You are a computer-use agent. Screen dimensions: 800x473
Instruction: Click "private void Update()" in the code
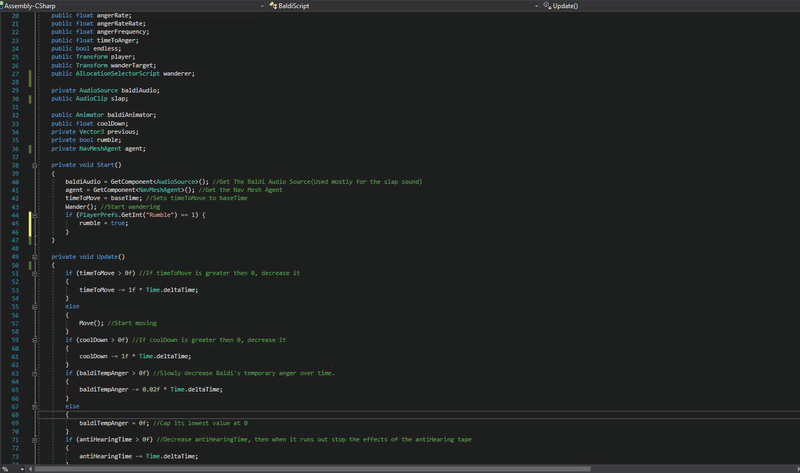(88, 257)
